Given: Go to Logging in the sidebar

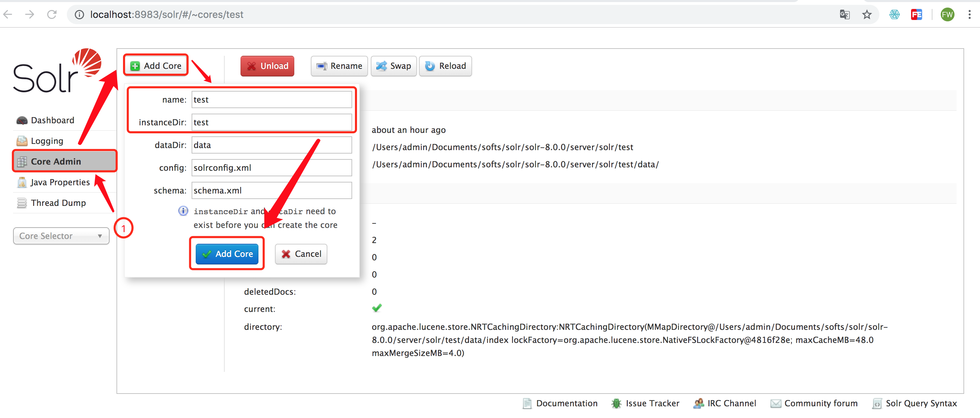Looking at the screenshot, I should (x=47, y=141).
